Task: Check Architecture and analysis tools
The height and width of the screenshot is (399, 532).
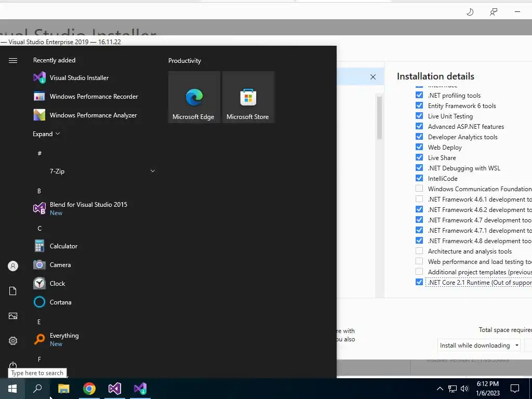Action: (419, 251)
